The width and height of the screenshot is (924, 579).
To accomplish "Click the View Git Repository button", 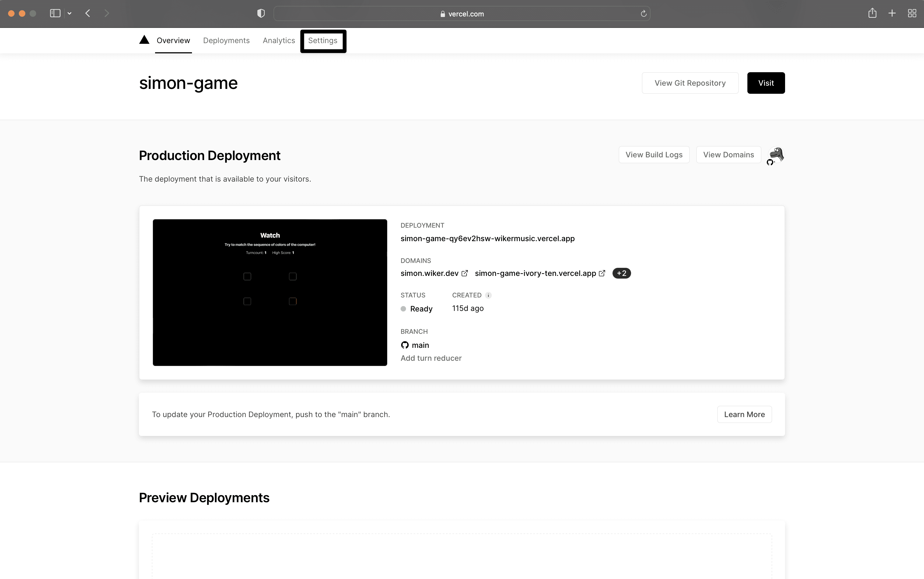I will 690,83.
